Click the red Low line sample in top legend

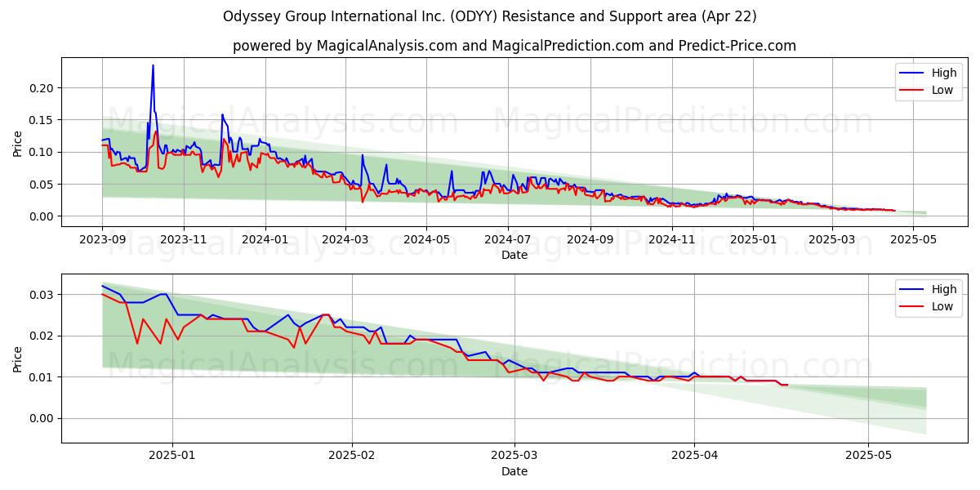click(x=912, y=91)
